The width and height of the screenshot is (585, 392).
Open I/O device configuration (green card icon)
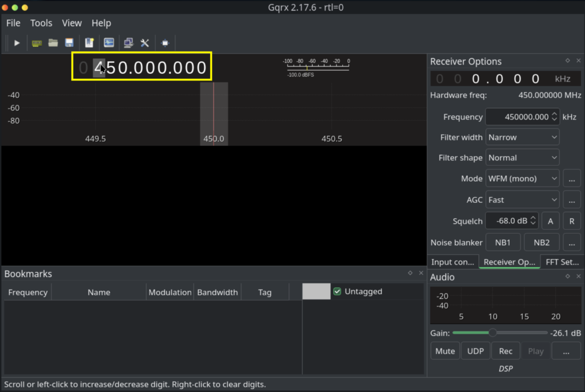[37, 43]
